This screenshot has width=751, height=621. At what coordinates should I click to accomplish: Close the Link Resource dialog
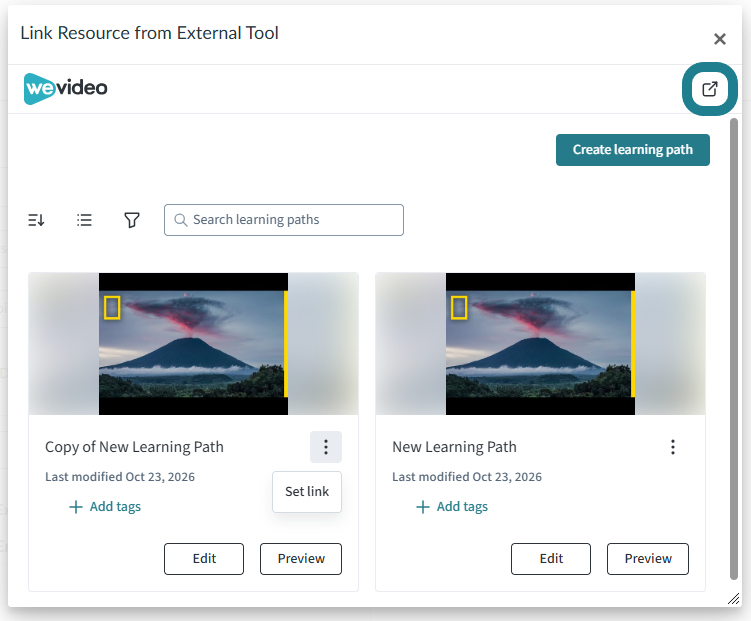(719, 39)
